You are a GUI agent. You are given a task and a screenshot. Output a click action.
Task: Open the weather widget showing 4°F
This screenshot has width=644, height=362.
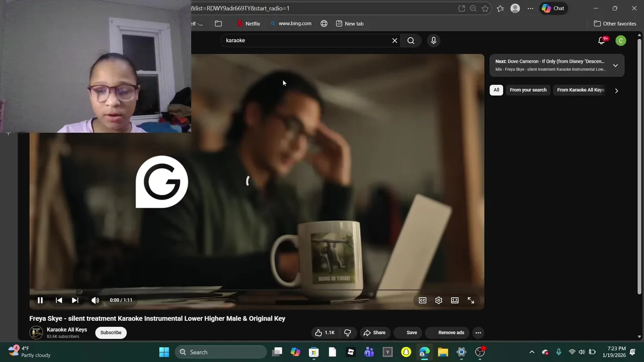coord(29,352)
